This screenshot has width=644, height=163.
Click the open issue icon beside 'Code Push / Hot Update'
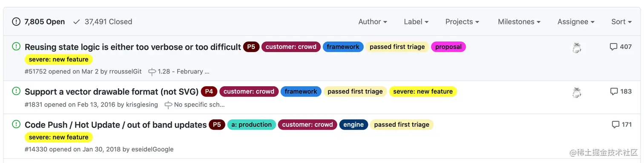tap(16, 124)
